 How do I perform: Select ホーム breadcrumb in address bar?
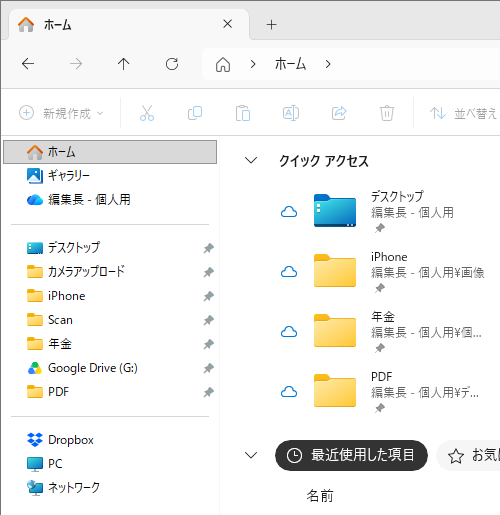pos(290,64)
